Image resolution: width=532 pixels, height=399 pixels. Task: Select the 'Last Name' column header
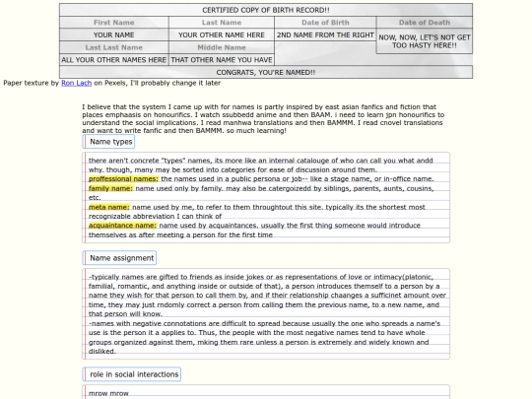coord(222,23)
